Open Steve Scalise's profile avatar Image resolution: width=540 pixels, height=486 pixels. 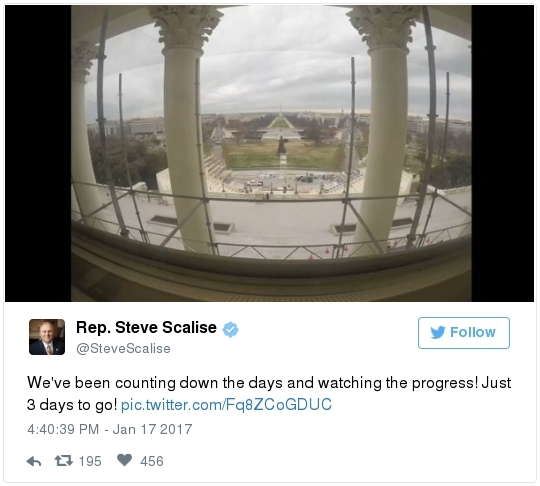[x=47, y=337]
